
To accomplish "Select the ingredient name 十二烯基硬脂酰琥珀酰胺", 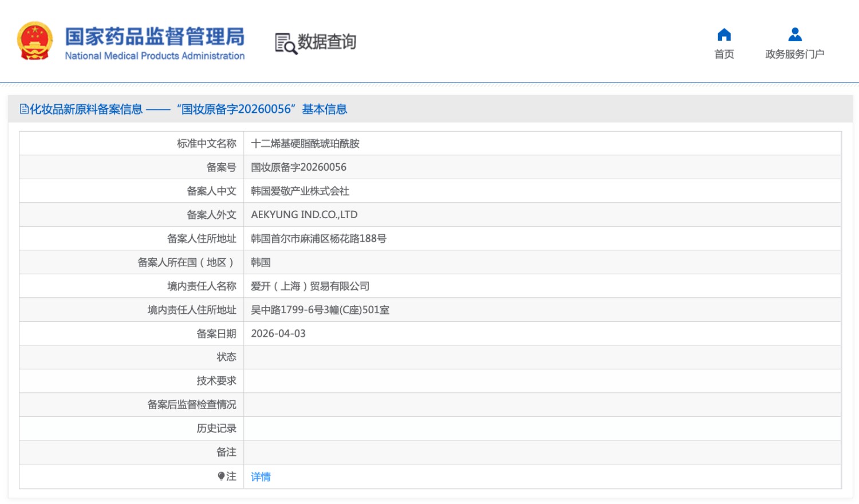I will pos(305,144).
